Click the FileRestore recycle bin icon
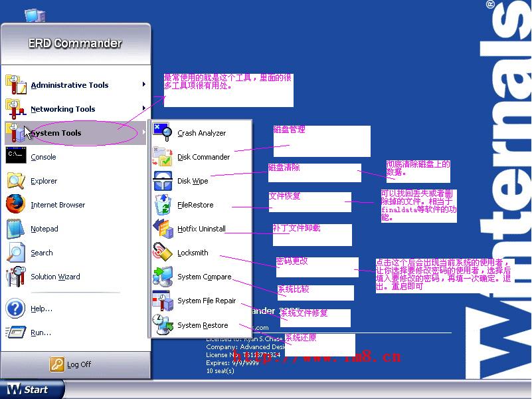532x399 pixels. 163,204
